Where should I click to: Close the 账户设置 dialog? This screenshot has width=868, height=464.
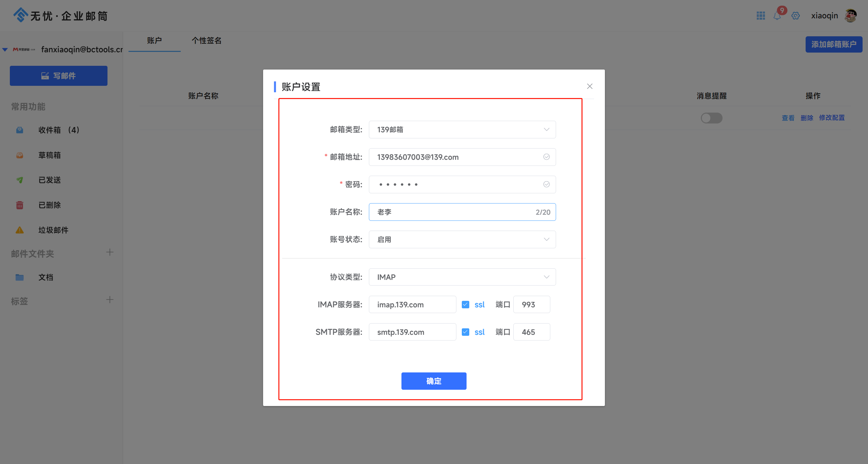590,86
